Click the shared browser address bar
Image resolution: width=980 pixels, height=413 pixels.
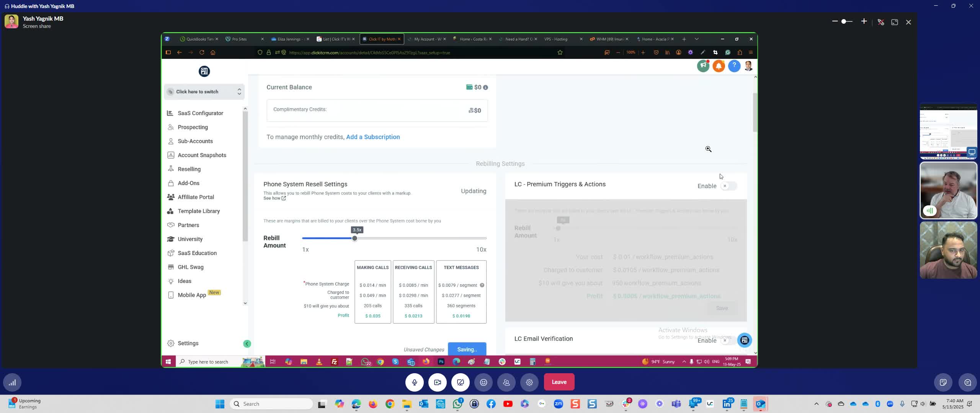410,53
